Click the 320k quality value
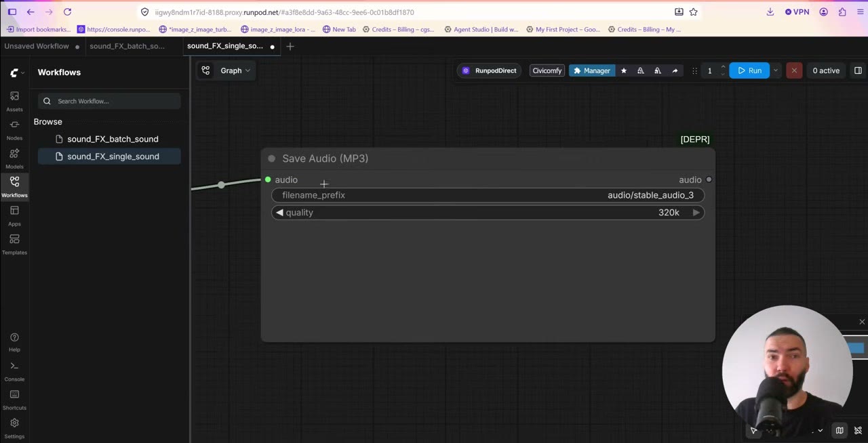Screen dimensions: 868x443 669,213
